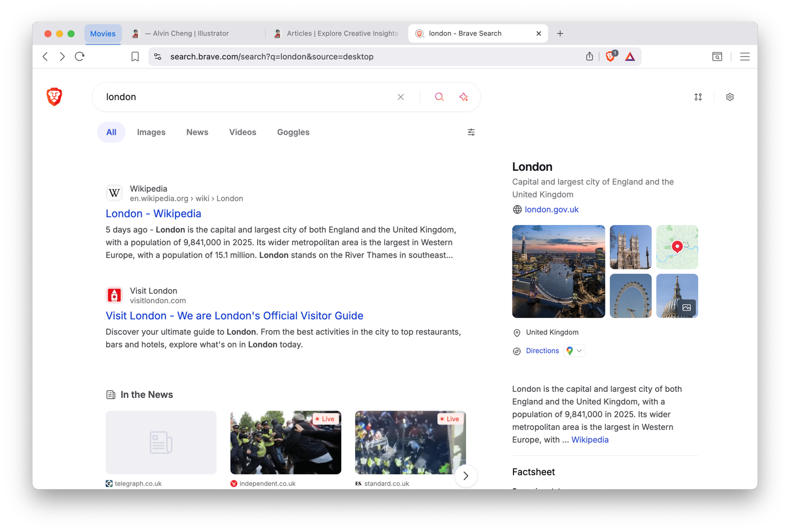Screen dimensions: 790x532
Task: Click the AI answer sparkle icon
Action: [x=464, y=97]
